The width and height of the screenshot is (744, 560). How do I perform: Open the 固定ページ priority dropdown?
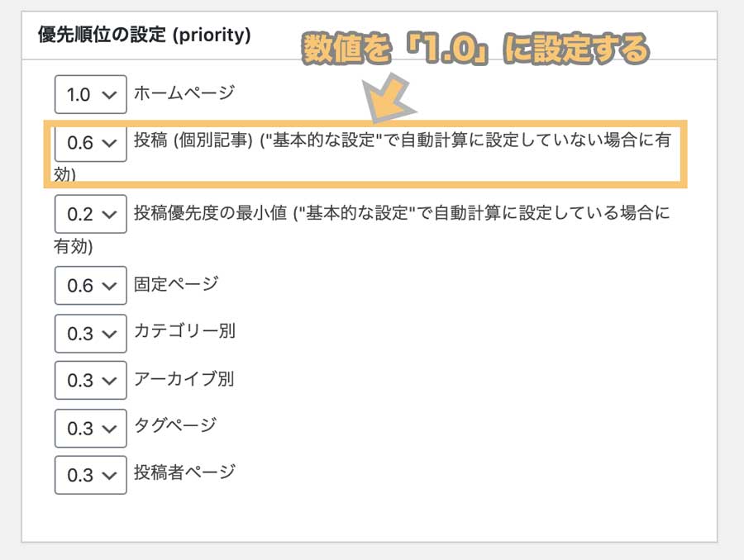coord(91,286)
